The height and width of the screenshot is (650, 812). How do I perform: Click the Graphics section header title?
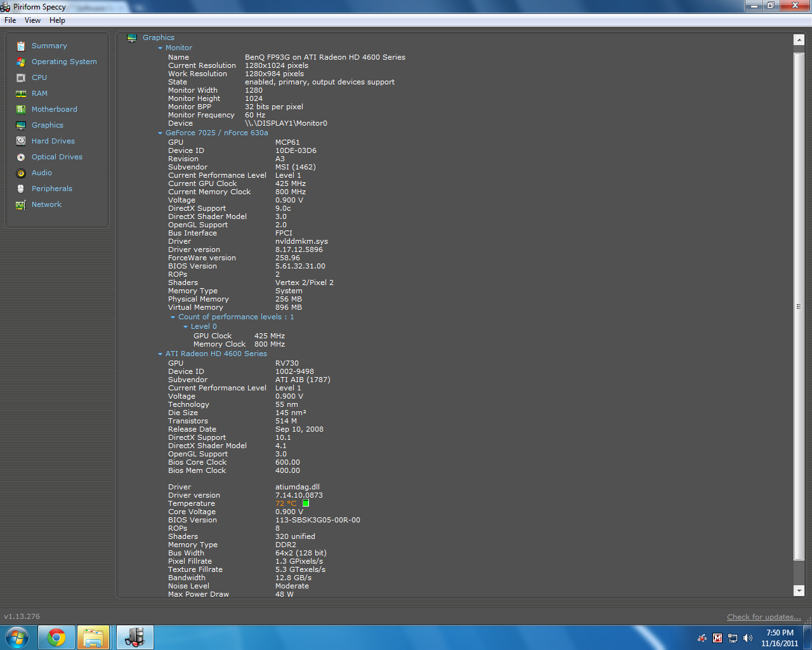[159, 38]
